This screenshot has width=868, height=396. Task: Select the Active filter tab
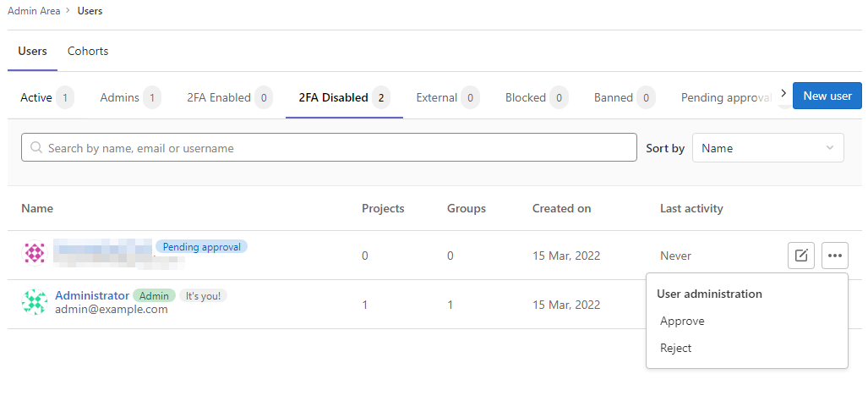47,98
